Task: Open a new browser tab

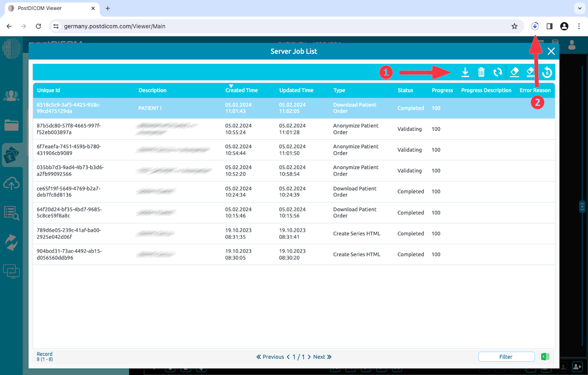Action: pyautogui.click(x=108, y=9)
